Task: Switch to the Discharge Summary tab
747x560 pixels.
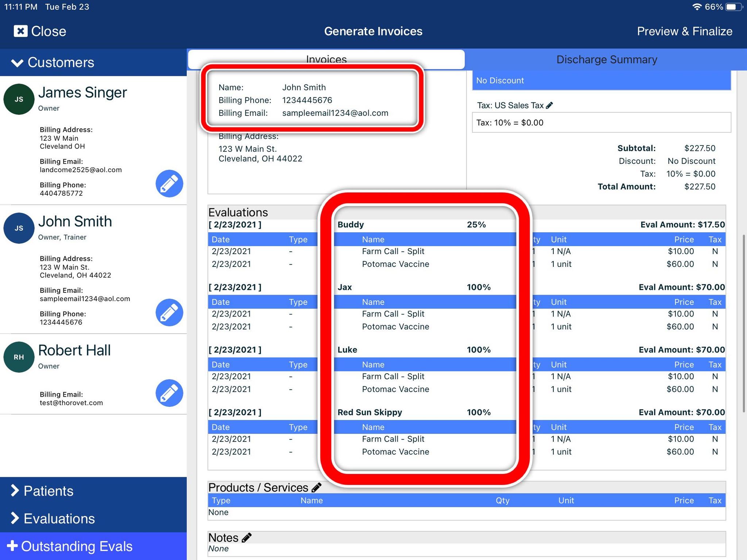Action: pos(606,59)
